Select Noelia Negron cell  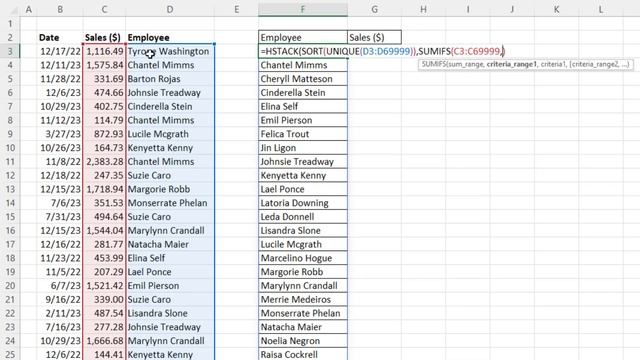pyautogui.click(x=303, y=341)
